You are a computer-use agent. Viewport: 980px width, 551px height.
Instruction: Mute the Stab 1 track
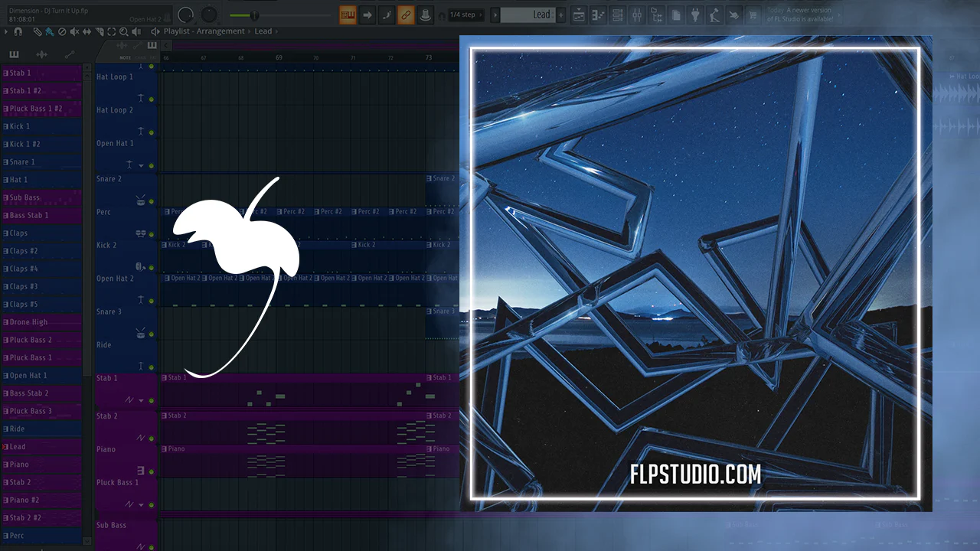[152, 399]
